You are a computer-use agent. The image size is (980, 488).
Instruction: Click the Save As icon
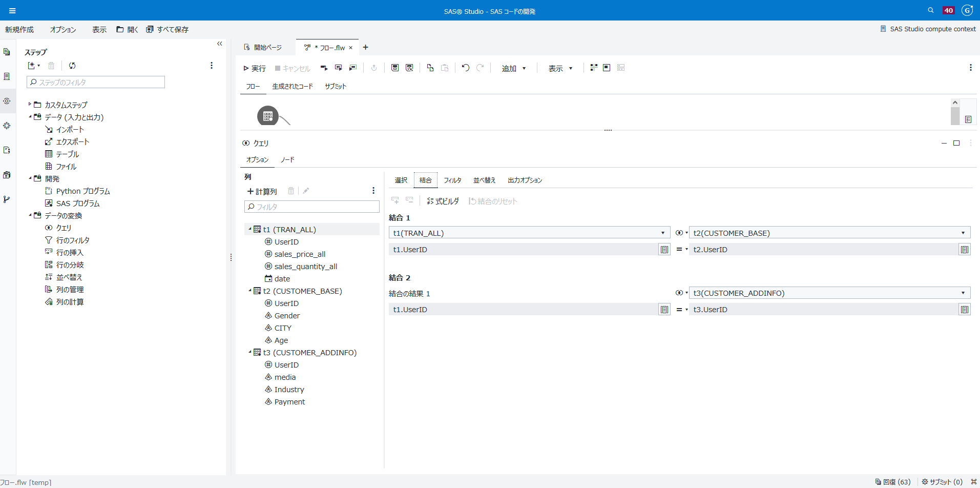(409, 68)
